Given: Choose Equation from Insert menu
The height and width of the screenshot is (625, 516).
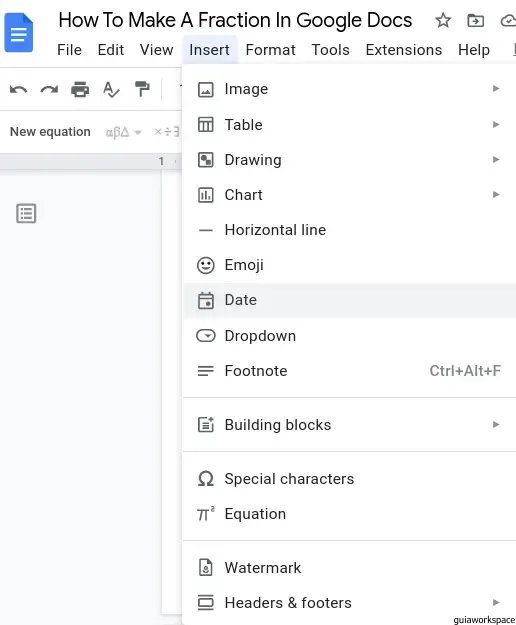Looking at the screenshot, I should click(x=349, y=514).
